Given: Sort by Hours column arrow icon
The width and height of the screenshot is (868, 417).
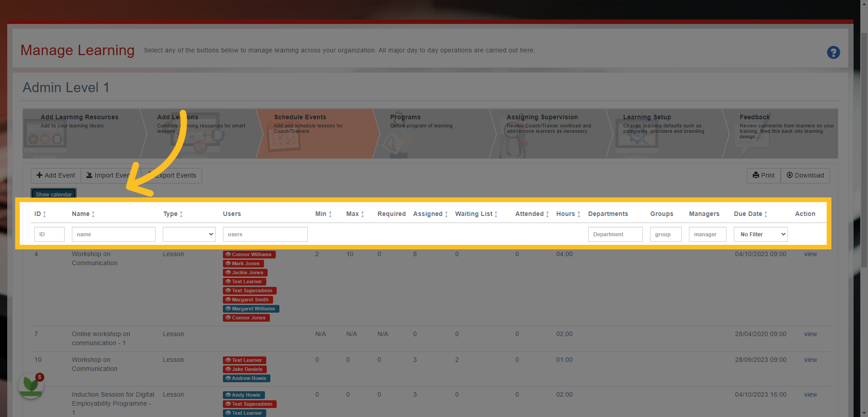Looking at the screenshot, I should tap(579, 214).
